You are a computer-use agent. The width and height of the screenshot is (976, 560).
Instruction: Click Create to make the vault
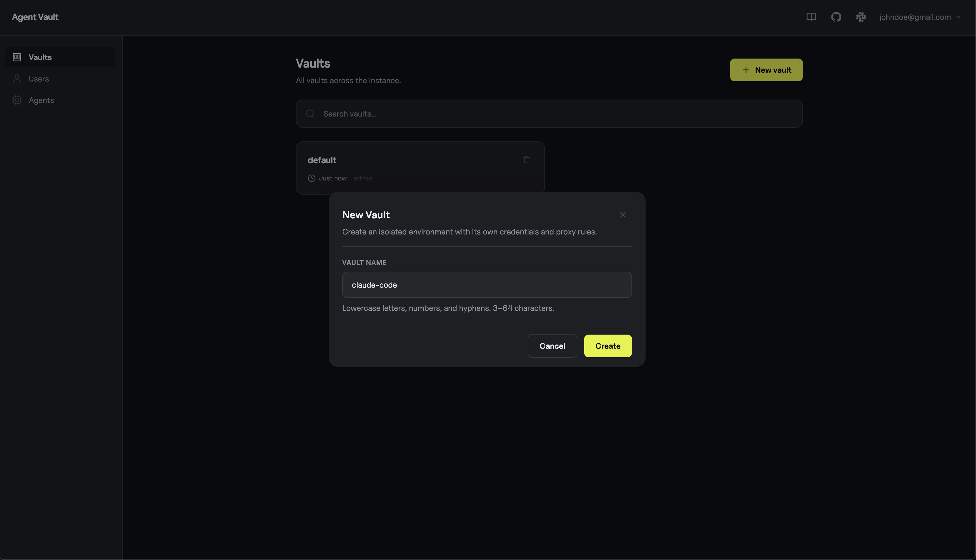pyautogui.click(x=607, y=346)
